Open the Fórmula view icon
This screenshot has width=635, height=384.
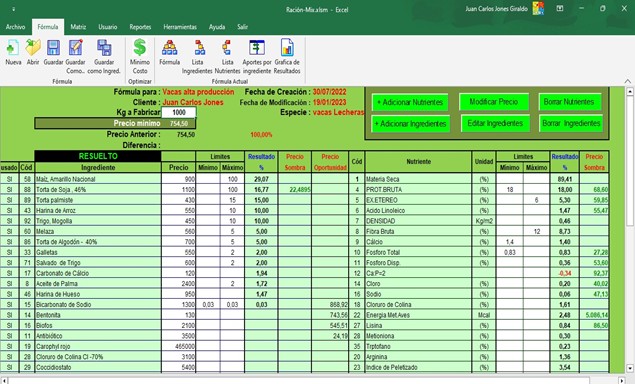pyautogui.click(x=169, y=48)
